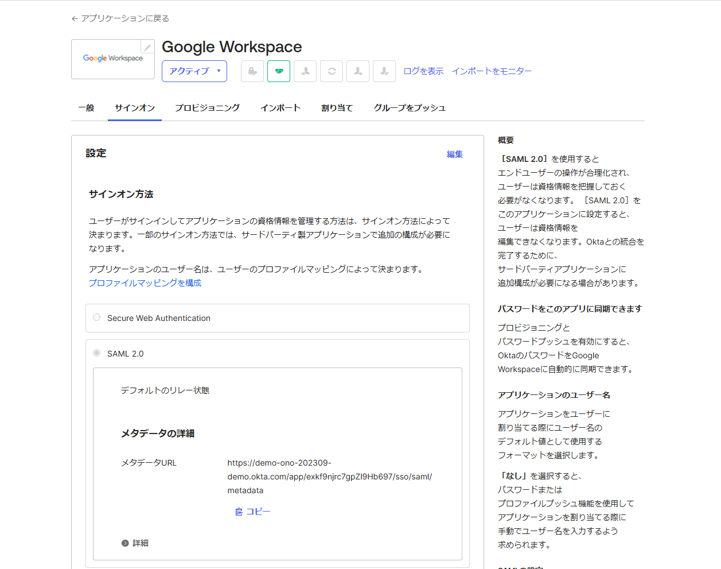Click the ログを表示 link
The image size is (721, 569).
coord(423,71)
